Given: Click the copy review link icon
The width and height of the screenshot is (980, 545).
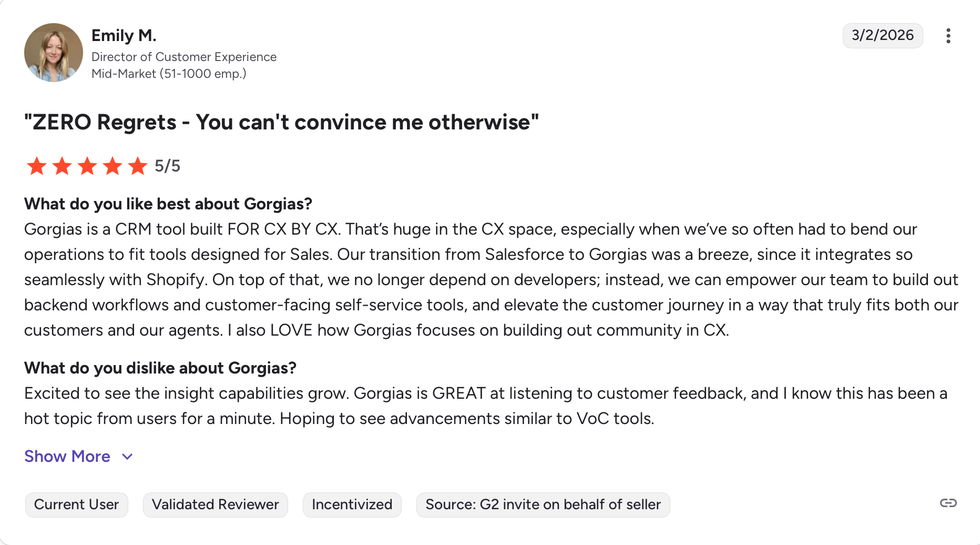Looking at the screenshot, I should coord(948,503).
